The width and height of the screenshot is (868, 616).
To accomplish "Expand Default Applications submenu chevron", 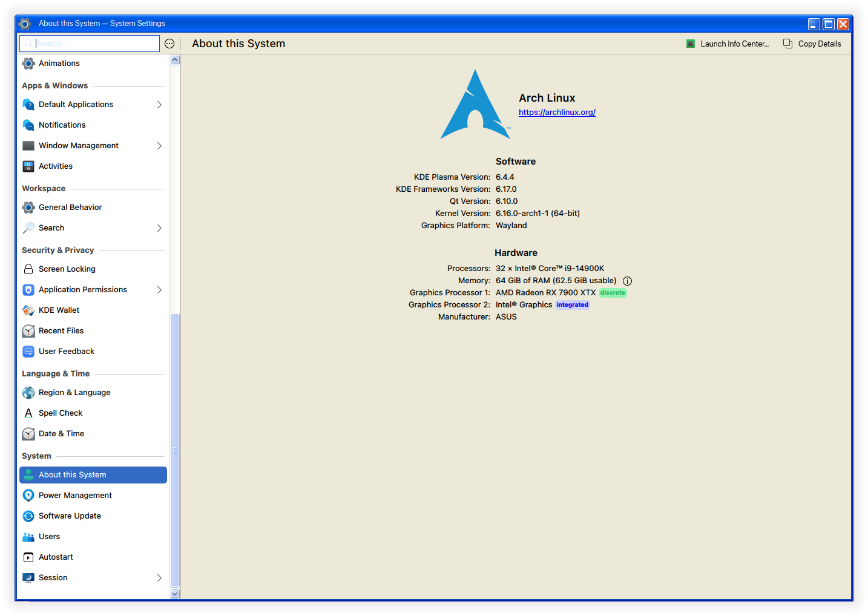I will [x=159, y=105].
